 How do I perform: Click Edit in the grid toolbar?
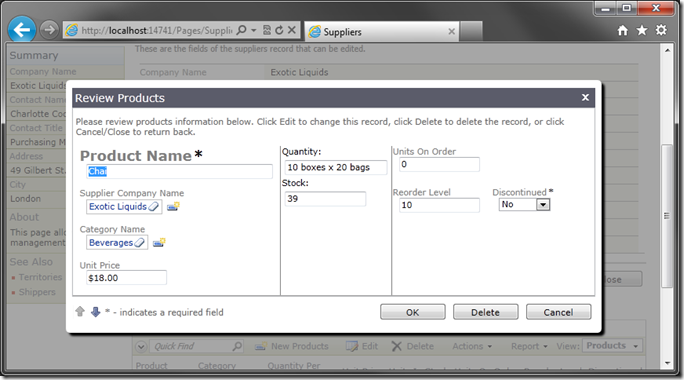click(362, 346)
